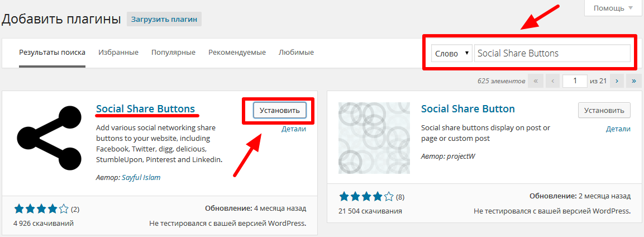Click the 21 504 скачивания text
This screenshot has height=237, width=644.
[370, 211]
